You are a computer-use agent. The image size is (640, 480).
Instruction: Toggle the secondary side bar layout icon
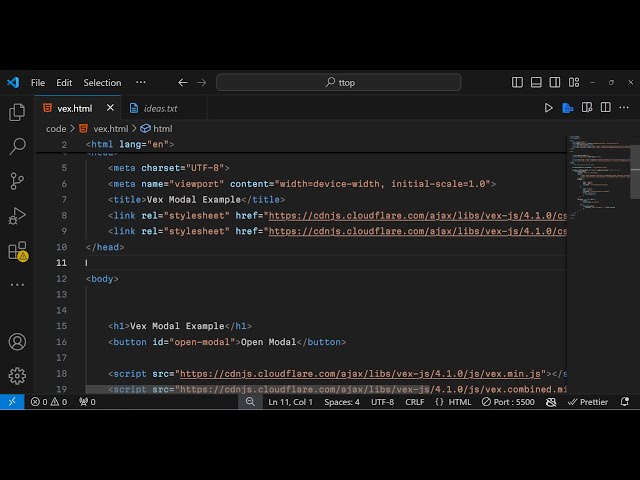click(555, 83)
